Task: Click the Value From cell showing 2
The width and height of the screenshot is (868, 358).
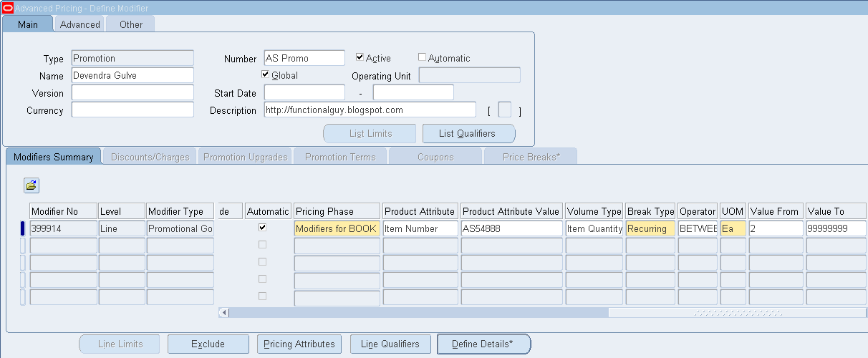Action: (776, 228)
